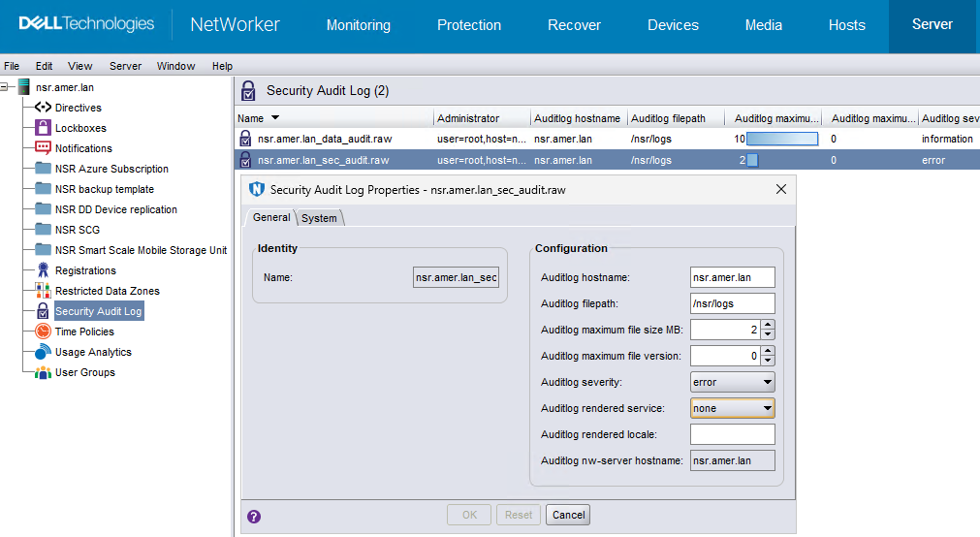Select the nsr.amer.lan_data_audit.raw row
Screen dimensions: 980x537
[324, 139]
